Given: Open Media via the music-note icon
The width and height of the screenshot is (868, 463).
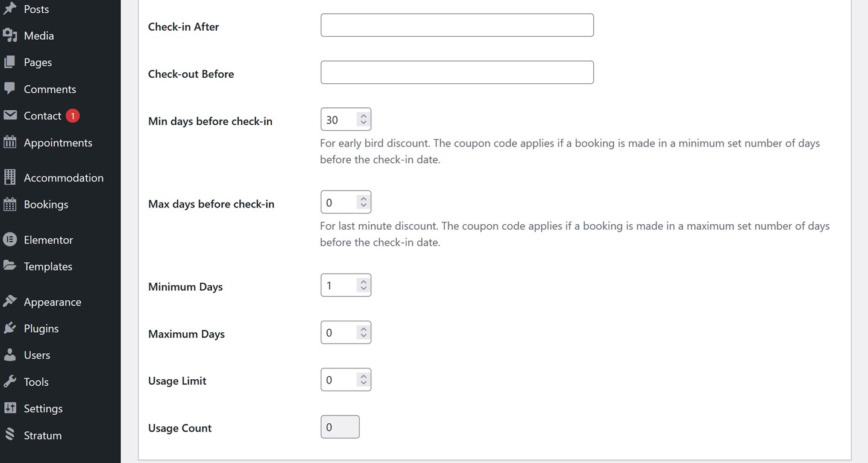Looking at the screenshot, I should click(x=11, y=35).
